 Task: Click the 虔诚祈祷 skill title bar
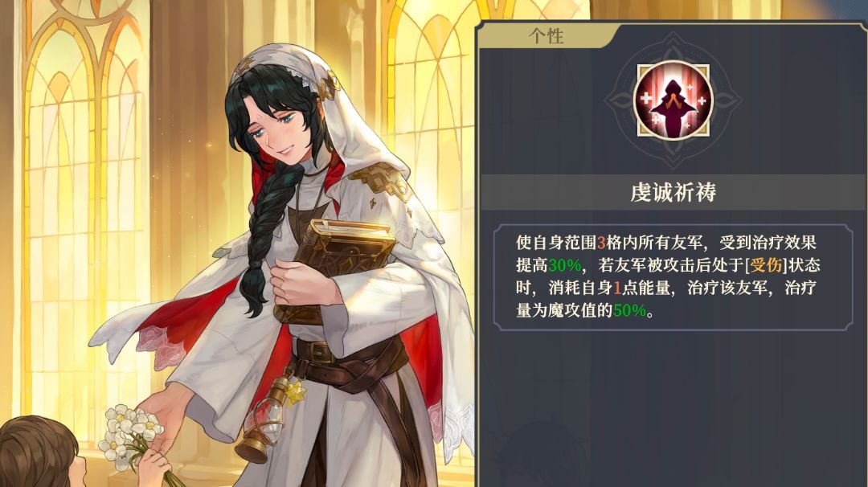674,193
